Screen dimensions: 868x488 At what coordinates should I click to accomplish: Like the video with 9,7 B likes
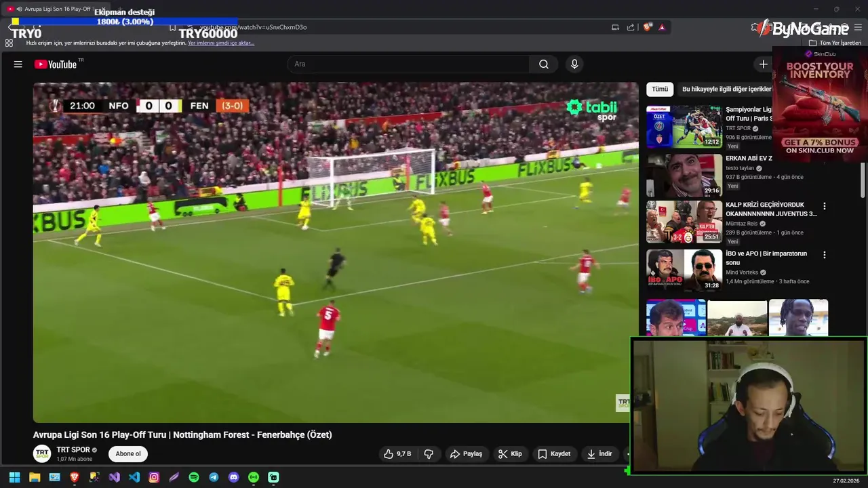coord(397,454)
